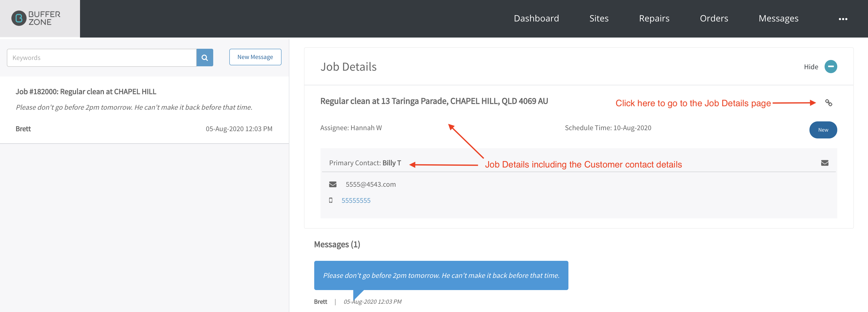Click the Buffer Zone logo
Screen dimensions: 868x312
[36, 18]
